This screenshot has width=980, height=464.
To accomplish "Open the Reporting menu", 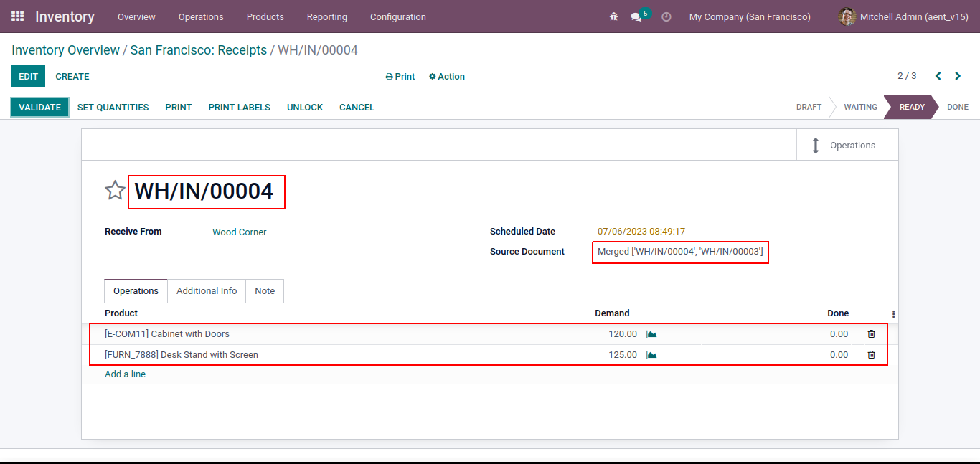I will click(x=327, y=16).
